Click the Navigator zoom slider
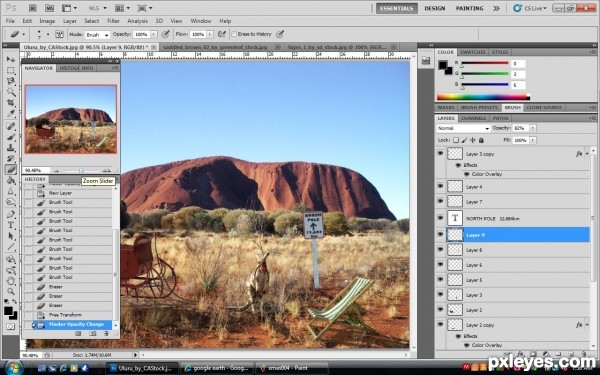This screenshot has height=375, width=600. 81,171
